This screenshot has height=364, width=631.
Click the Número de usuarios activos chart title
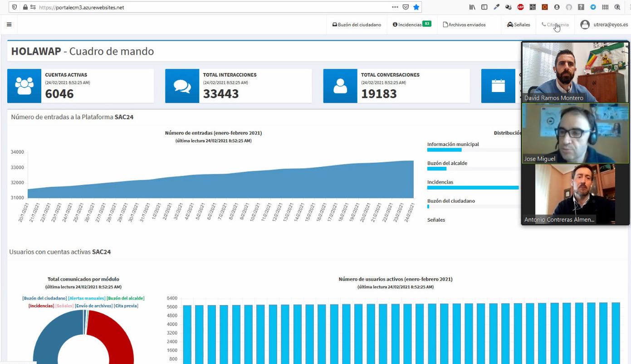396,279
